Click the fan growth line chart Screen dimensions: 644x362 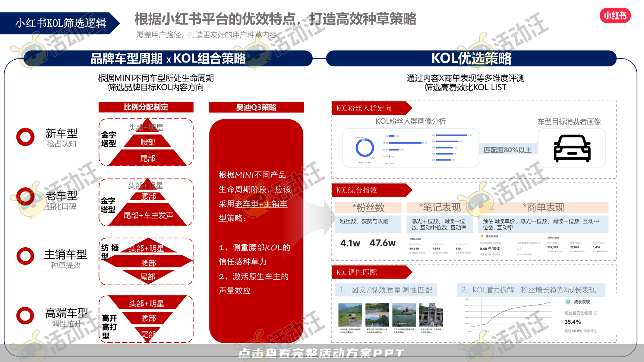pos(509,316)
